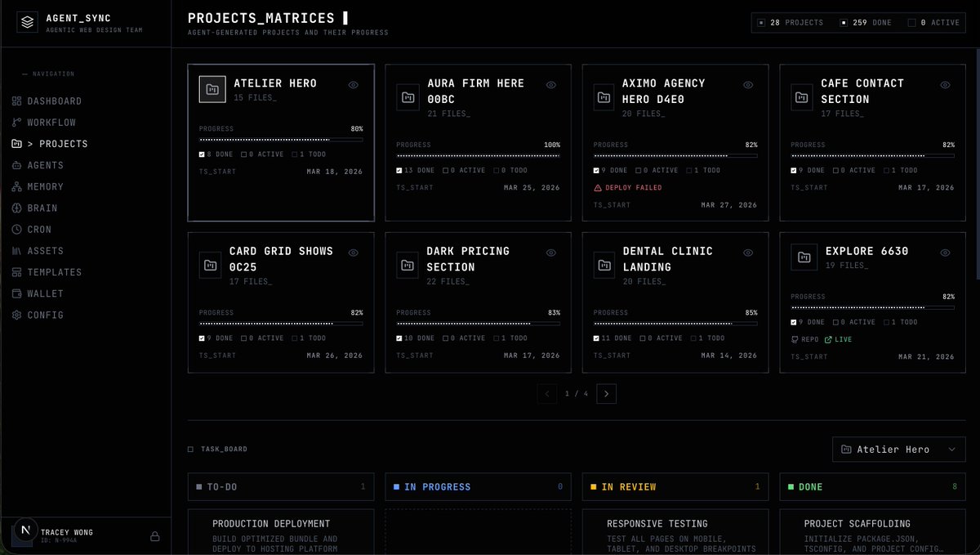Go to the next projects page
This screenshot has height=555, width=980.
click(x=606, y=394)
